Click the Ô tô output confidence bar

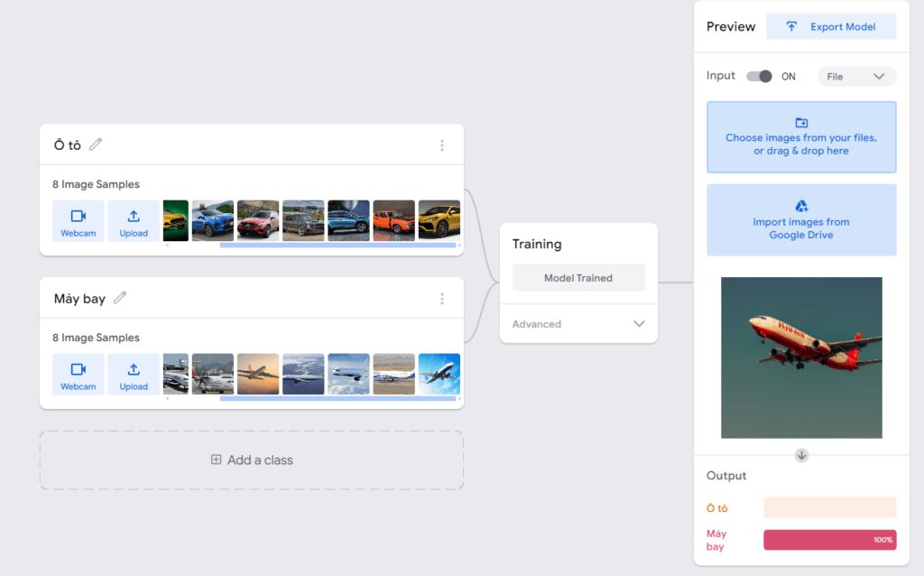pyautogui.click(x=830, y=507)
